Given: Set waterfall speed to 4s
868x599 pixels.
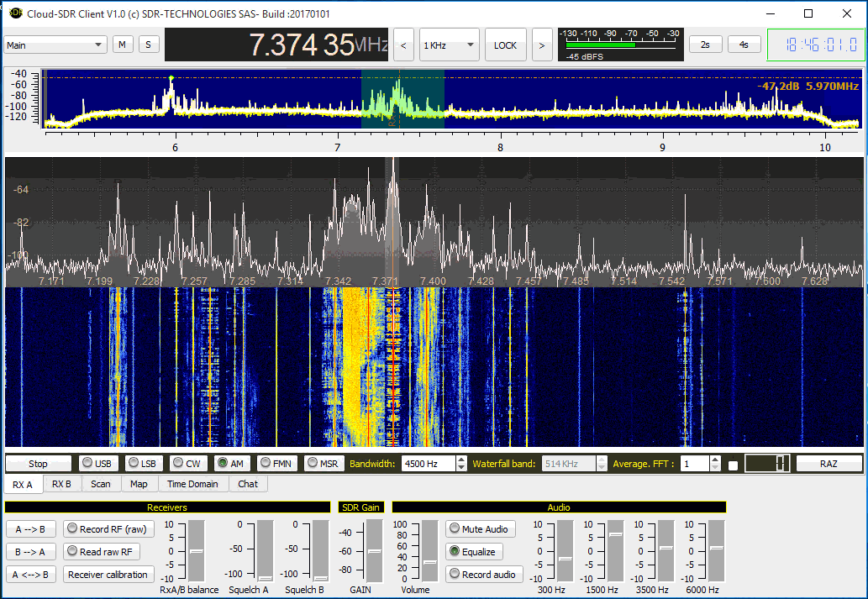Looking at the screenshot, I should (744, 44).
